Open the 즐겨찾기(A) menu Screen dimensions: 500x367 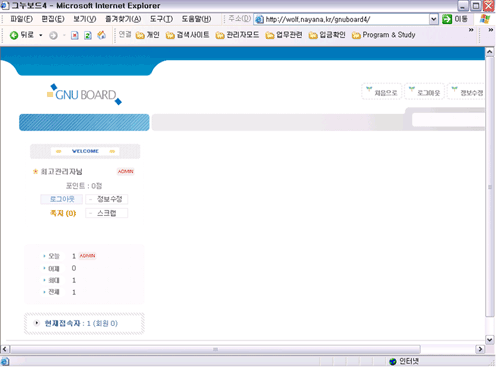tap(123, 19)
